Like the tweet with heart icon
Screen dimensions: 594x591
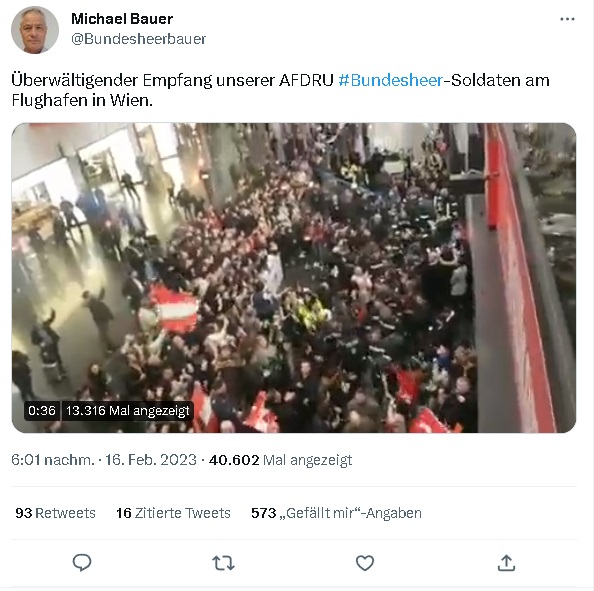(x=365, y=563)
